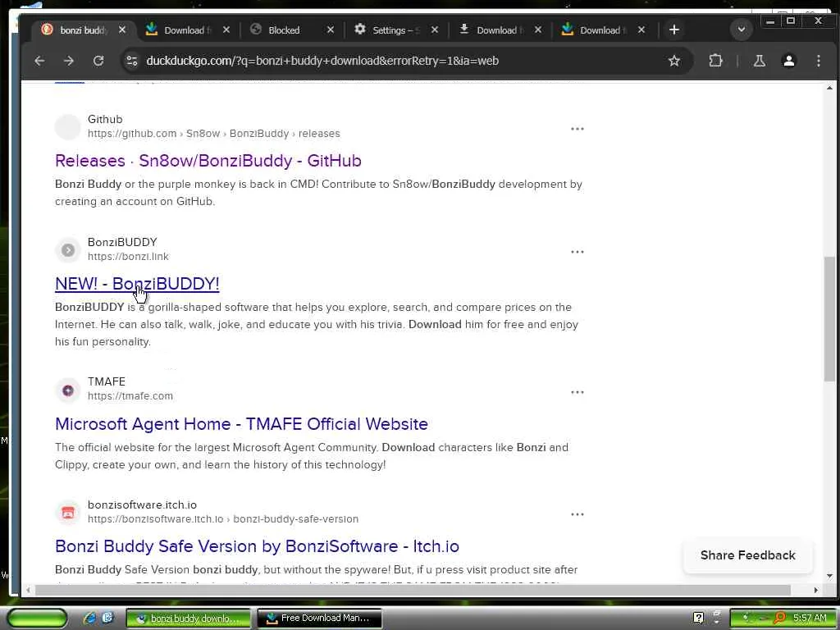This screenshot has height=630, width=840.
Task: Switch to bonzi buddy taskbar window
Action: 188,619
